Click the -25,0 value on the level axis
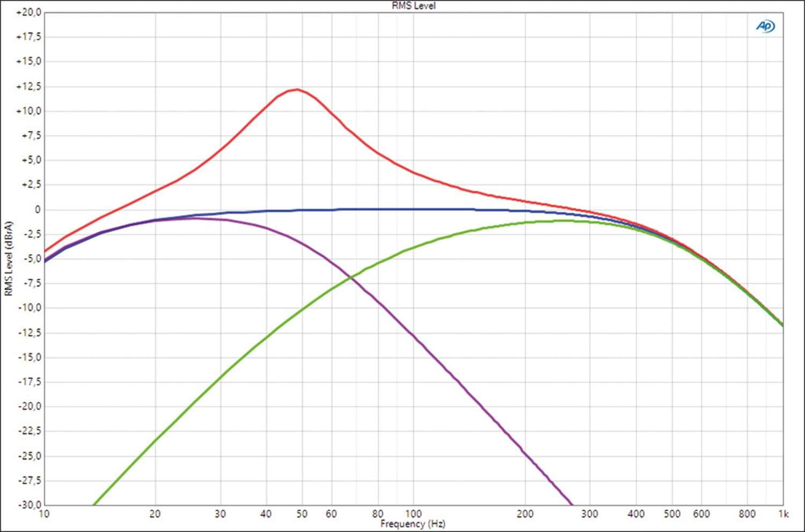 [x=30, y=456]
